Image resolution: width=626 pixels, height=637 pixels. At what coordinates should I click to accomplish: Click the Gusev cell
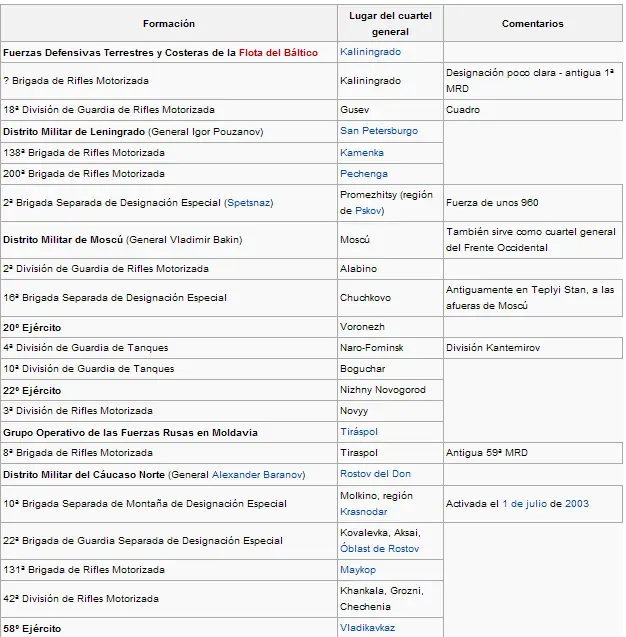pos(390,110)
